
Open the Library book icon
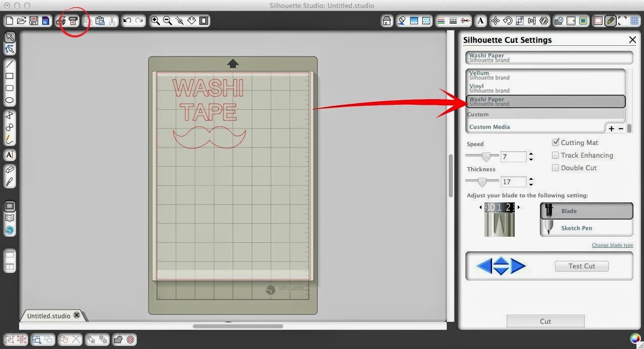coord(10,218)
